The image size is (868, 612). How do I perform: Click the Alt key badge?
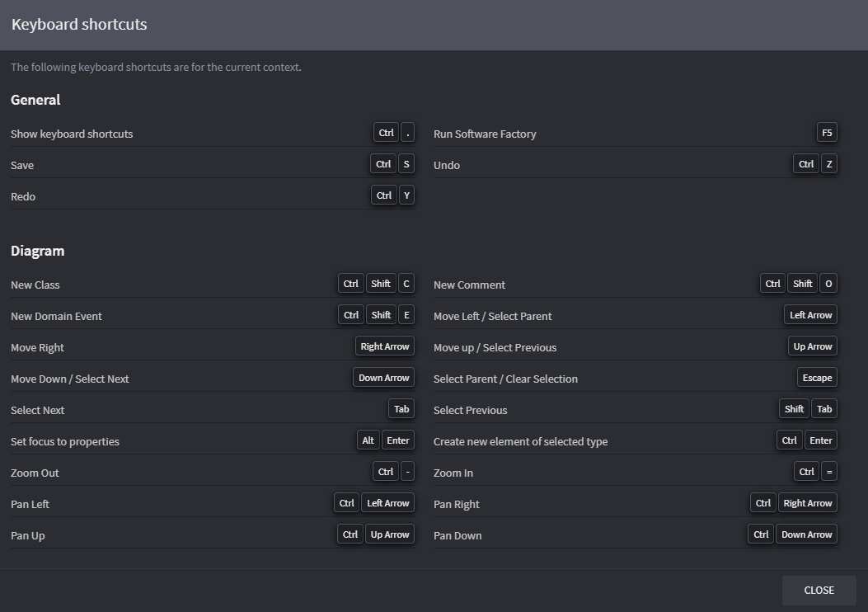[x=368, y=440]
